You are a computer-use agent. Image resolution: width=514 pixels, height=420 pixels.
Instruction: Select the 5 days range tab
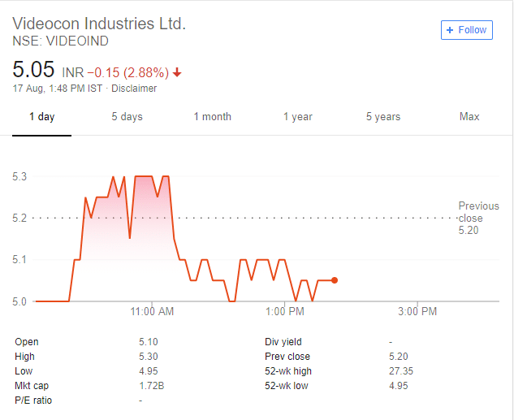tap(127, 117)
